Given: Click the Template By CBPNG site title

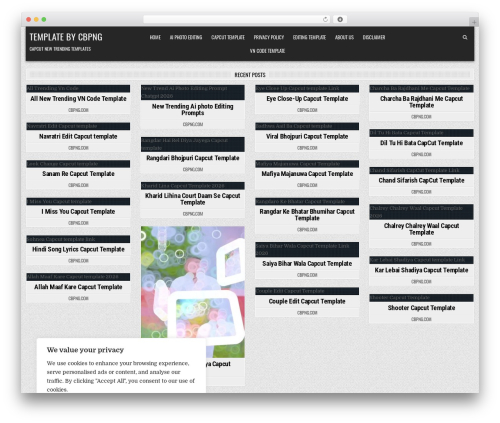Looking at the screenshot, I should (66, 37).
